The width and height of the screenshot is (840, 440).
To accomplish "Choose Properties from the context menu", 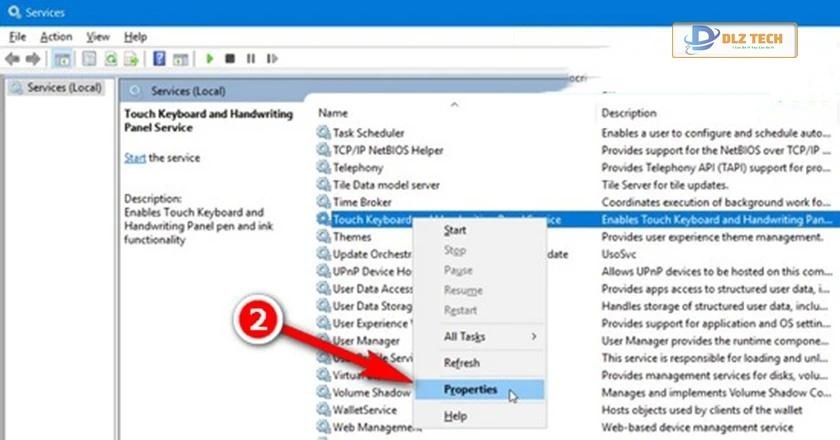I will pyautogui.click(x=470, y=390).
